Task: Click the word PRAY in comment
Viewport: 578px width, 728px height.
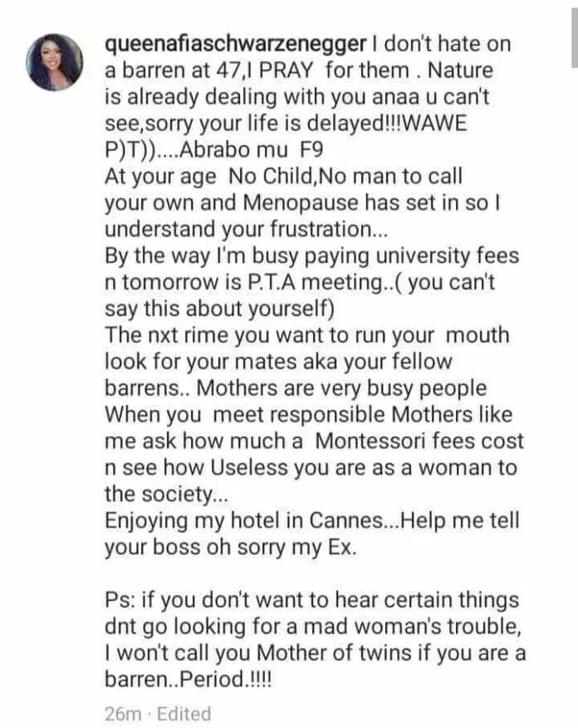Action: (287, 71)
